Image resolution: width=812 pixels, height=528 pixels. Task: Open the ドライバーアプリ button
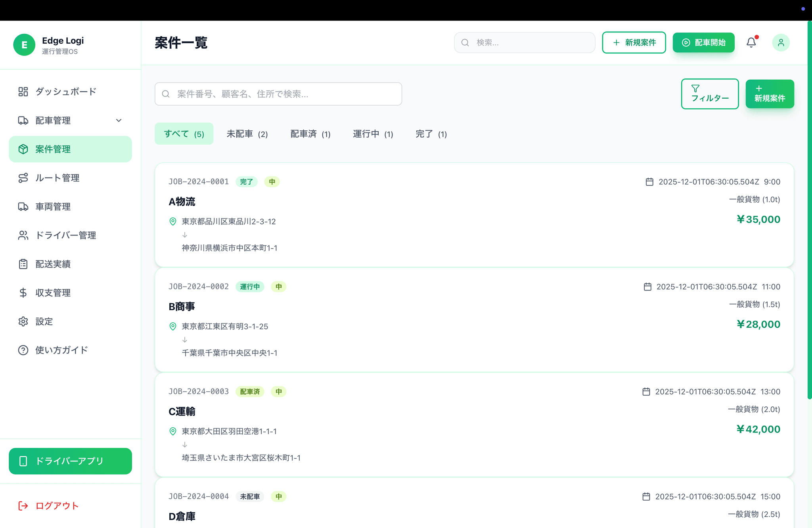tap(70, 461)
